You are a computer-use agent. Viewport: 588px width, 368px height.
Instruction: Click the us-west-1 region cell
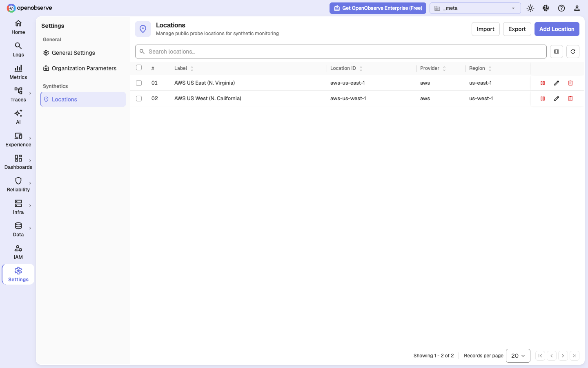481,99
